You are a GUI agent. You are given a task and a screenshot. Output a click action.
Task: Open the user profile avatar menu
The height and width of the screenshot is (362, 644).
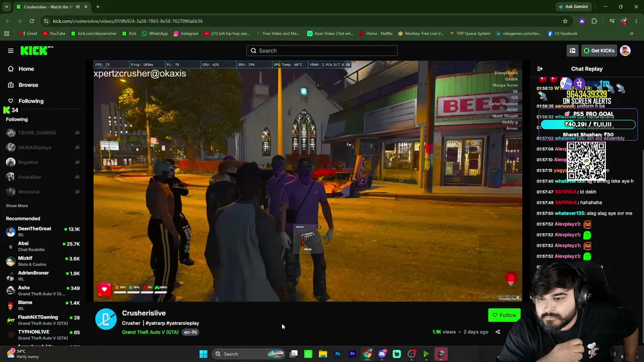[x=625, y=51]
